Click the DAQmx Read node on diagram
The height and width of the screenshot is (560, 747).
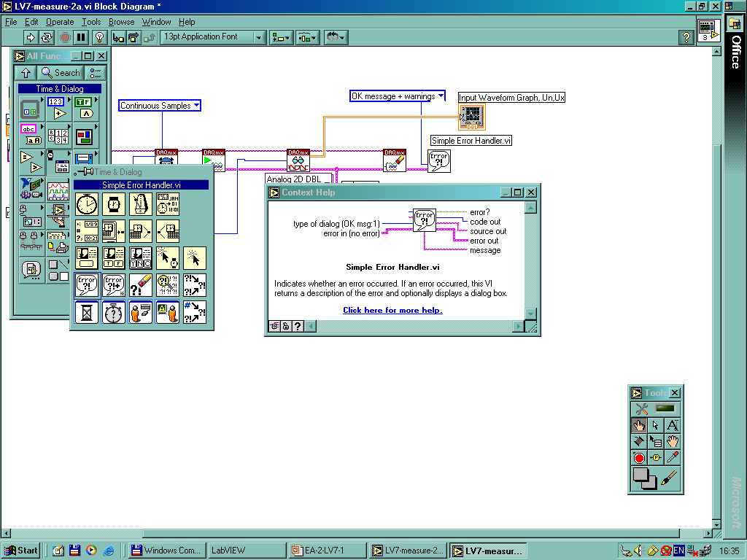298,160
